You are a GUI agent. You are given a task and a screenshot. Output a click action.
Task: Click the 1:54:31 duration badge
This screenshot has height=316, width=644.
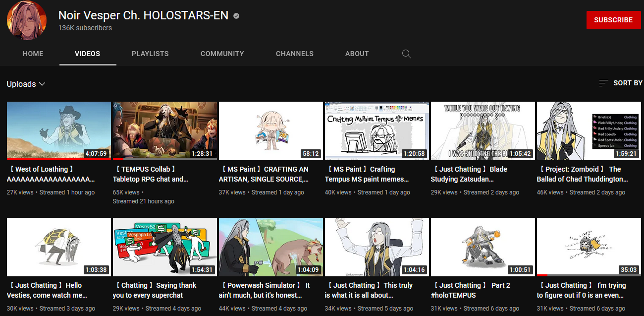202,270
